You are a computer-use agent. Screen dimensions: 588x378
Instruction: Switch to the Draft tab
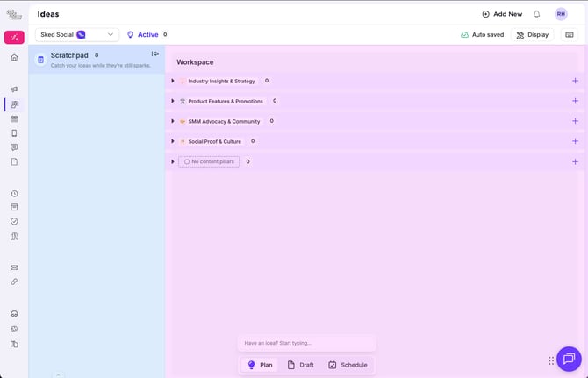(300, 365)
